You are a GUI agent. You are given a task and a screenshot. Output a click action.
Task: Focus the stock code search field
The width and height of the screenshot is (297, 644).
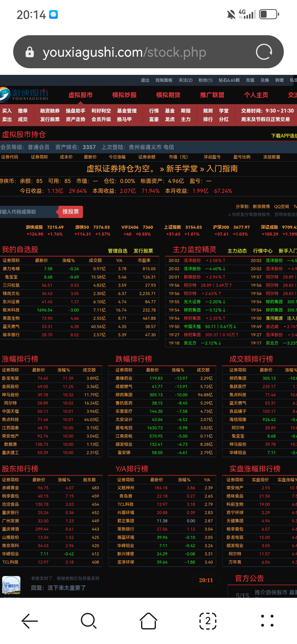coord(28,212)
